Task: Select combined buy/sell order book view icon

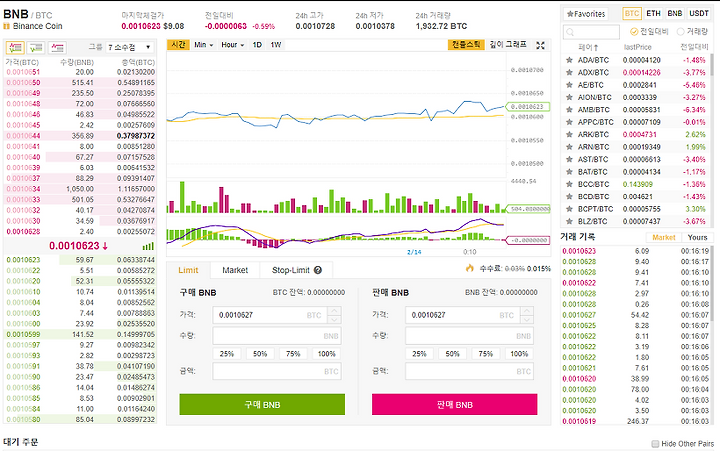Action: pos(15,47)
